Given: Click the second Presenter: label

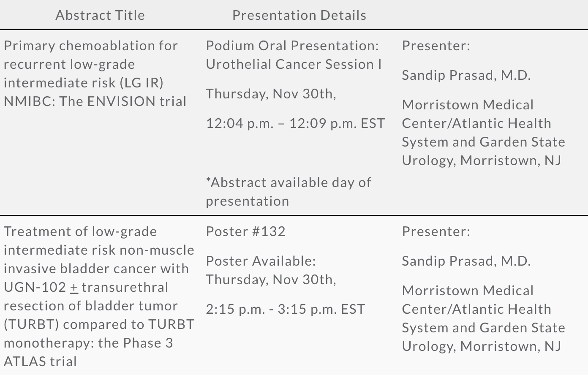Looking at the screenshot, I should [436, 231].
